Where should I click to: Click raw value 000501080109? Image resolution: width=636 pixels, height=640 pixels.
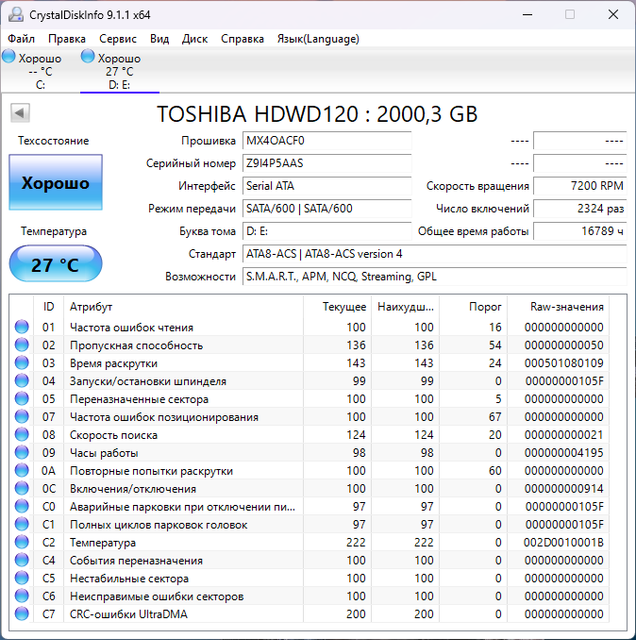pos(564,363)
